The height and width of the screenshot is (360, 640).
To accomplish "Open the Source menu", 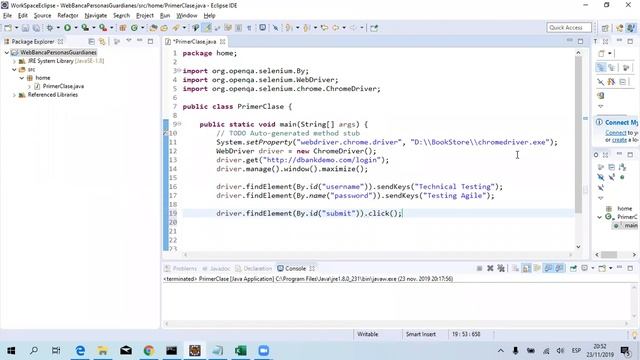I will click(x=42, y=16).
